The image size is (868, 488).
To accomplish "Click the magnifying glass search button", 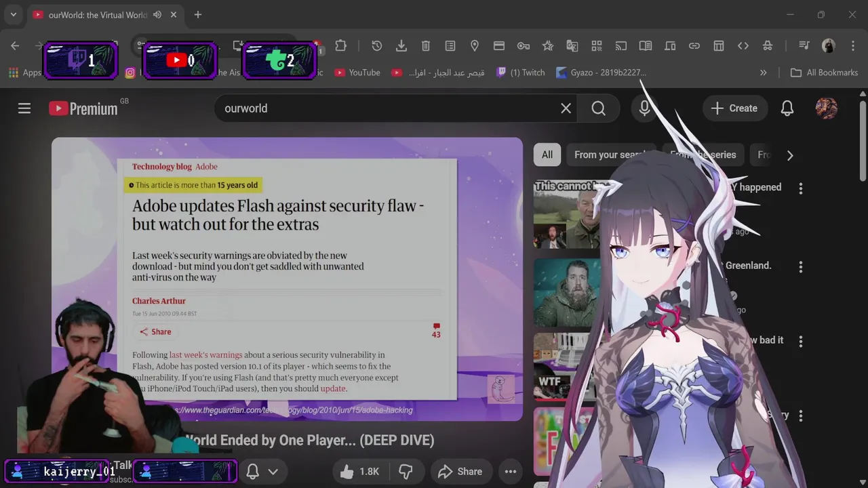I will pos(598,108).
